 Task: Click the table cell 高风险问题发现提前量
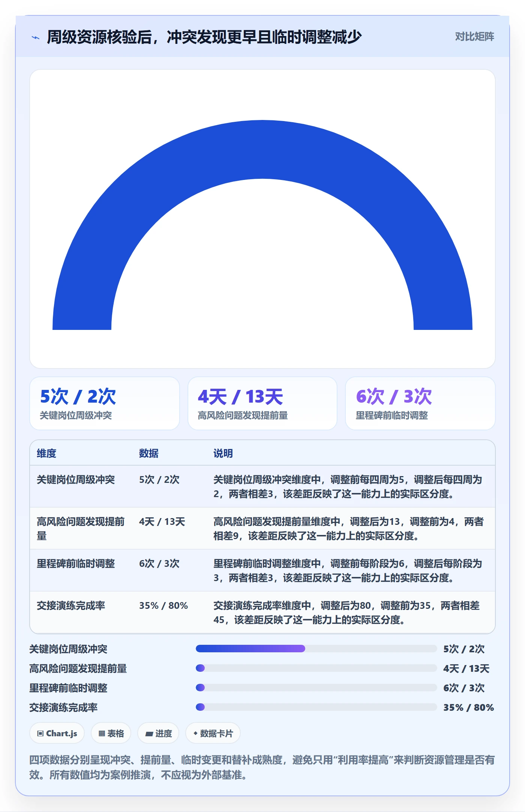81,529
